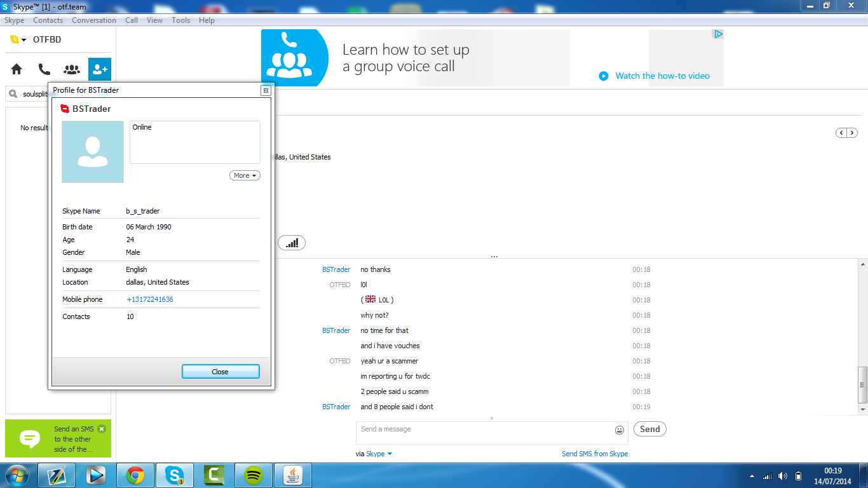Expand the More dropdown in profile dialog
The image size is (868, 488).
point(245,175)
